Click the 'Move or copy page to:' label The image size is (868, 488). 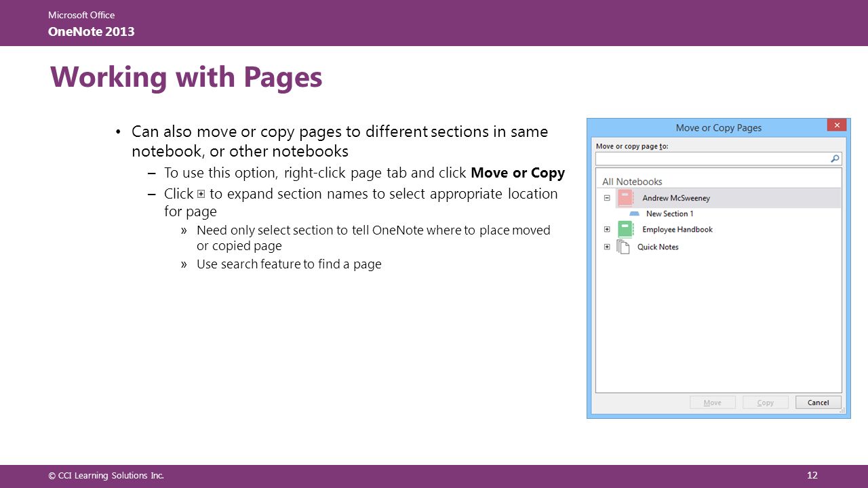(632, 146)
